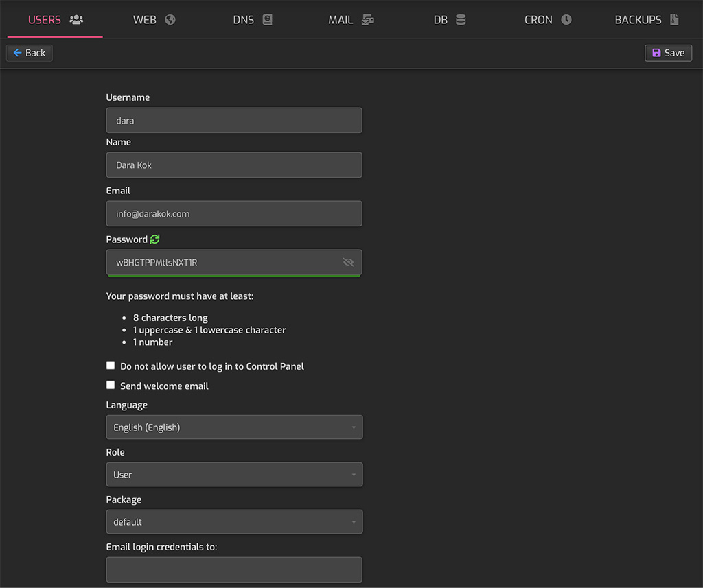Click the Password field label
This screenshot has width=703, height=588.
click(127, 239)
